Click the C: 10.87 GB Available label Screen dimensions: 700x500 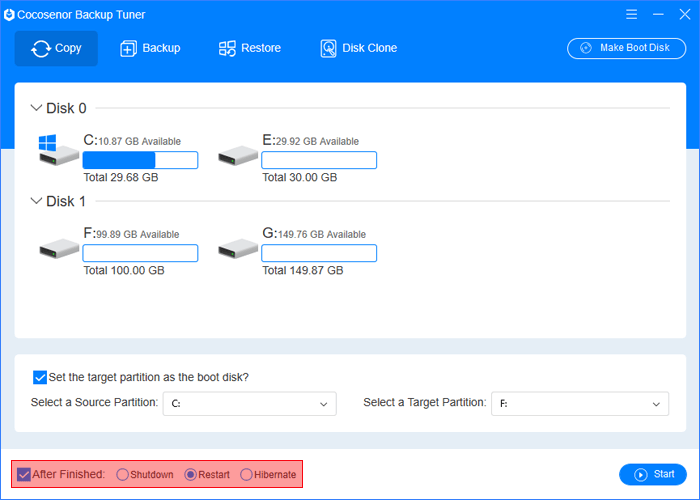point(132,141)
